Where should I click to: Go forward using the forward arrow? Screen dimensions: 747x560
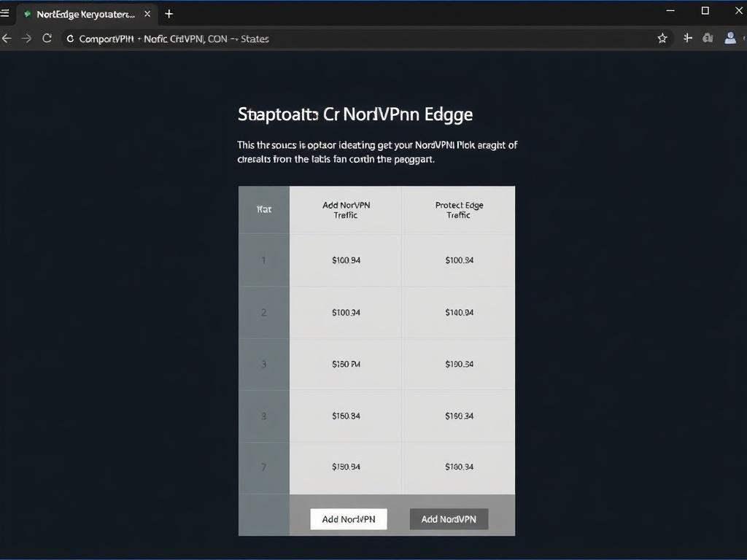27,39
